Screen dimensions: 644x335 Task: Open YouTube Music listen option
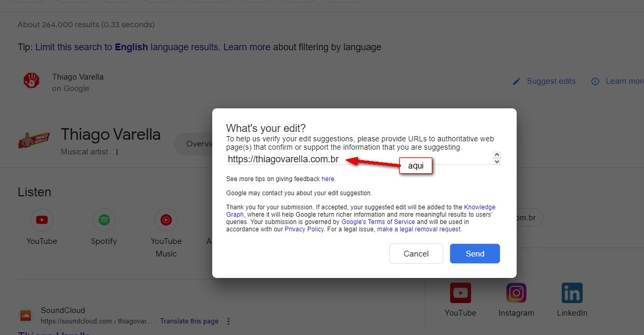coord(166,220)
